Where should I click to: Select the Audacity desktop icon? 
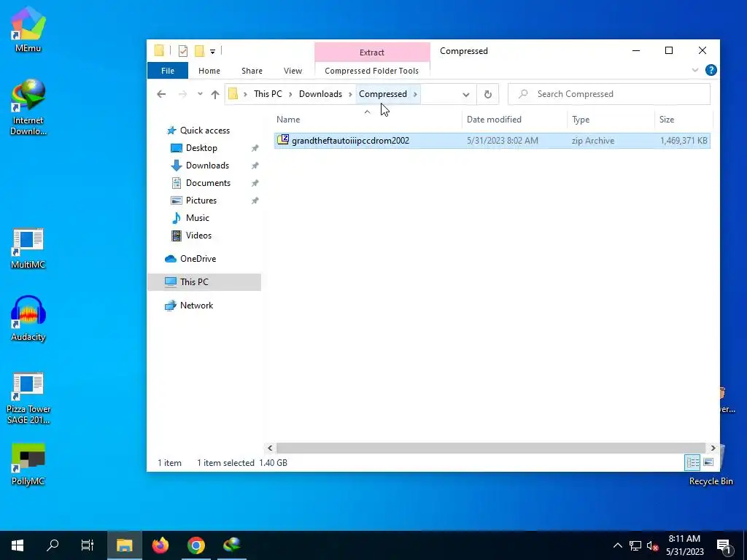pos(28,319)
